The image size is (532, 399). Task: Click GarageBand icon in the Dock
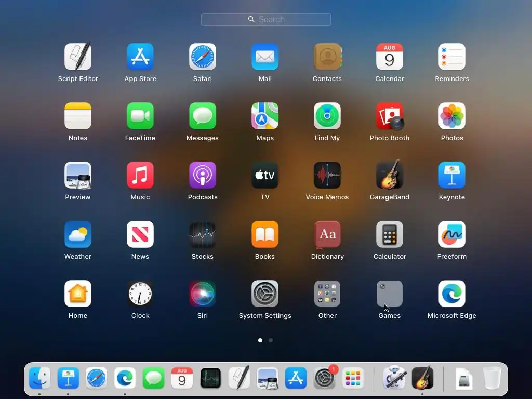pyautogui.click(x=422, y=377)
